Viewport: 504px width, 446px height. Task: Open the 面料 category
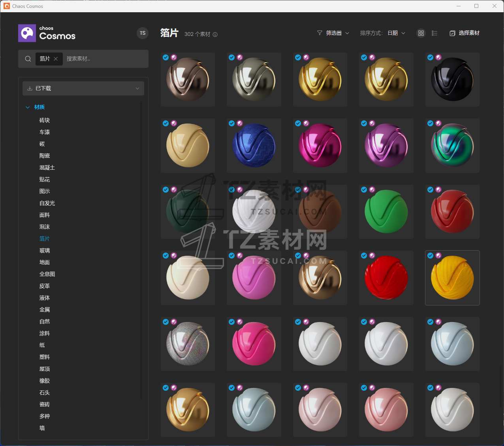click(x=45, y=215)
